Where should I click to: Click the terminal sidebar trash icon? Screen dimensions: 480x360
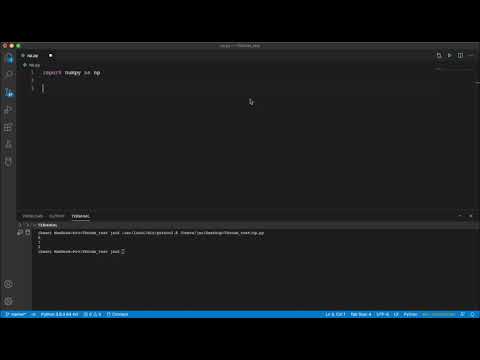[28, 232]
